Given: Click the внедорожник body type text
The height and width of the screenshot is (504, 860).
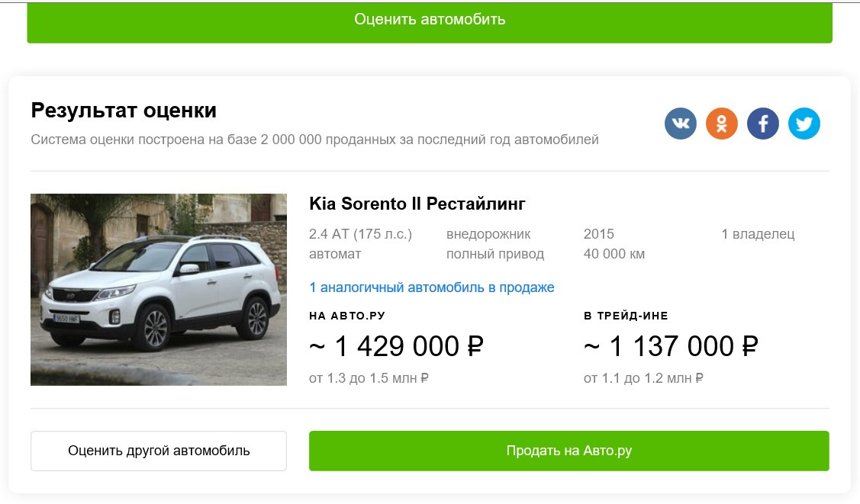Looking at the screenshot, I should [488, 234].
